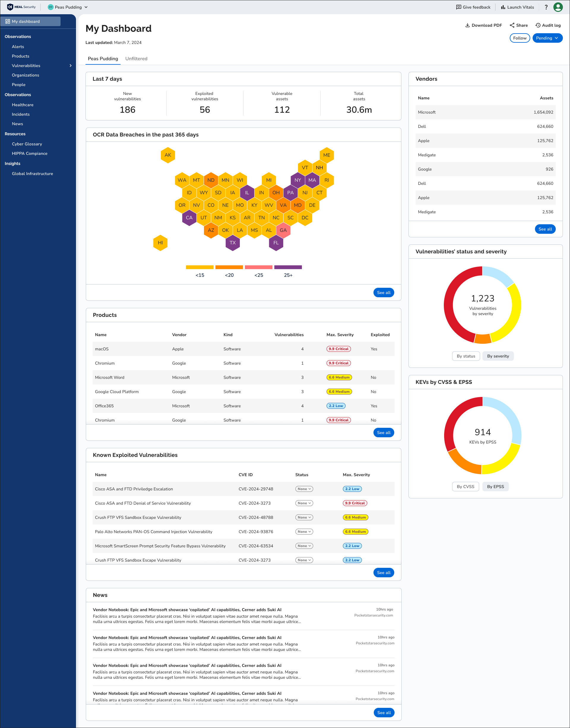Click the Give feedback icon

[x=459, y=7]
